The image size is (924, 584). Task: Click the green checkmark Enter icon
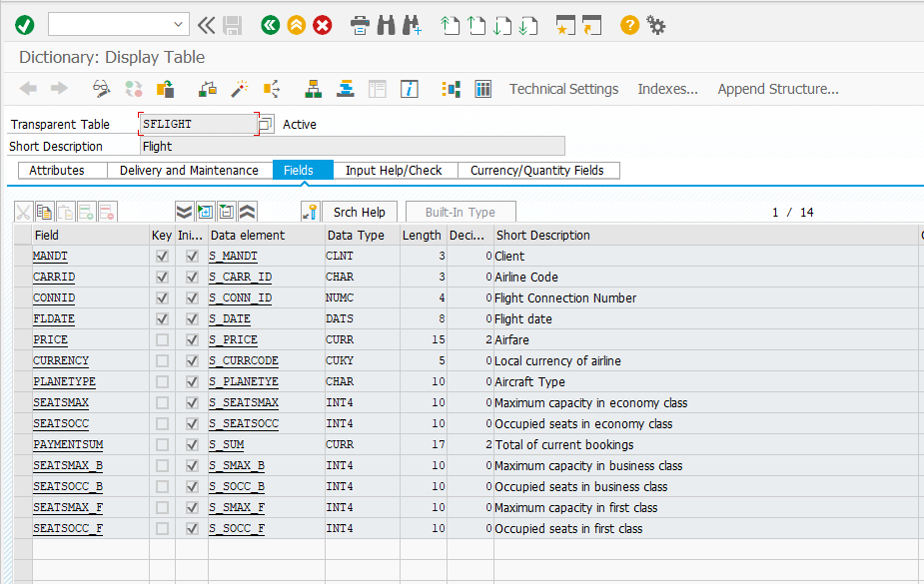(x=25, y=25)
